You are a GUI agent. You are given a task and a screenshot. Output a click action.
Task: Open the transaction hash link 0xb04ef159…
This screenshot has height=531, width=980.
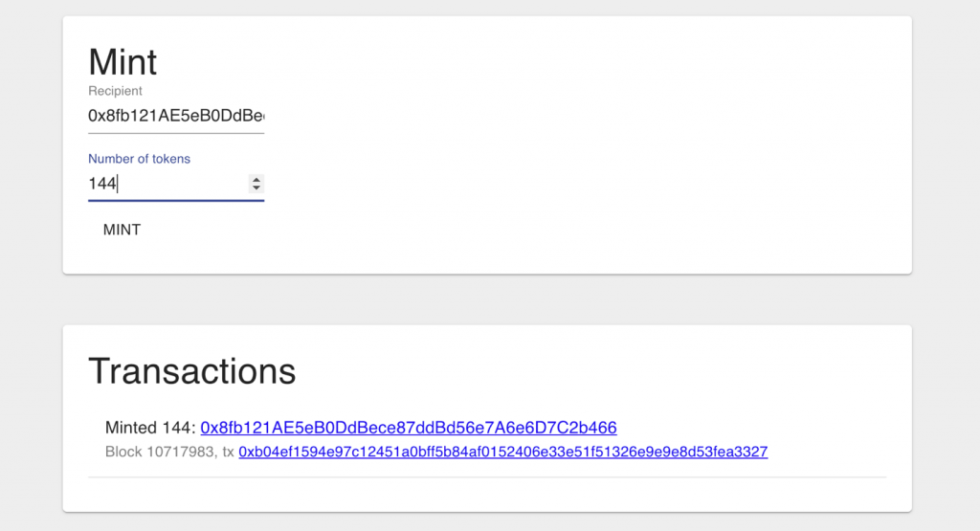tap(503, 452)
